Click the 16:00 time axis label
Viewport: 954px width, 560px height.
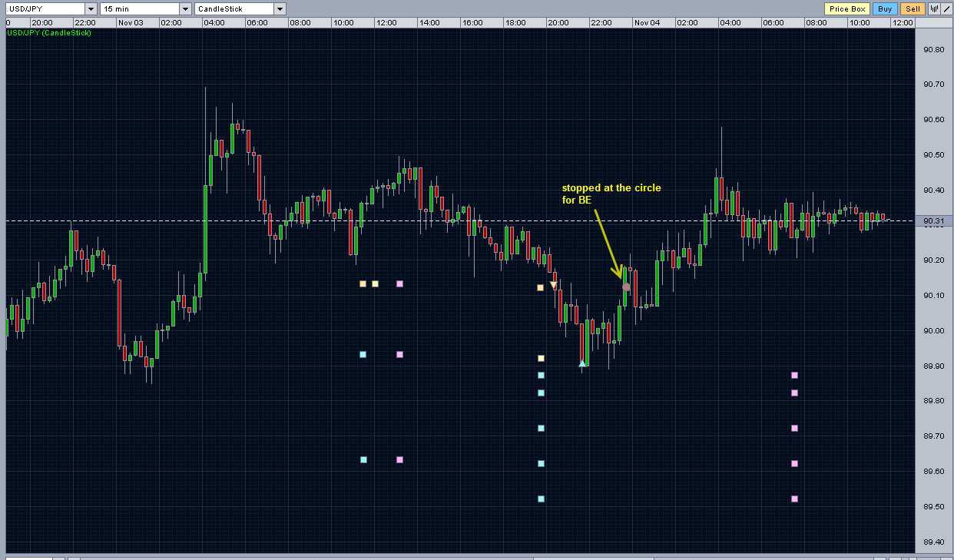point(472,23)
